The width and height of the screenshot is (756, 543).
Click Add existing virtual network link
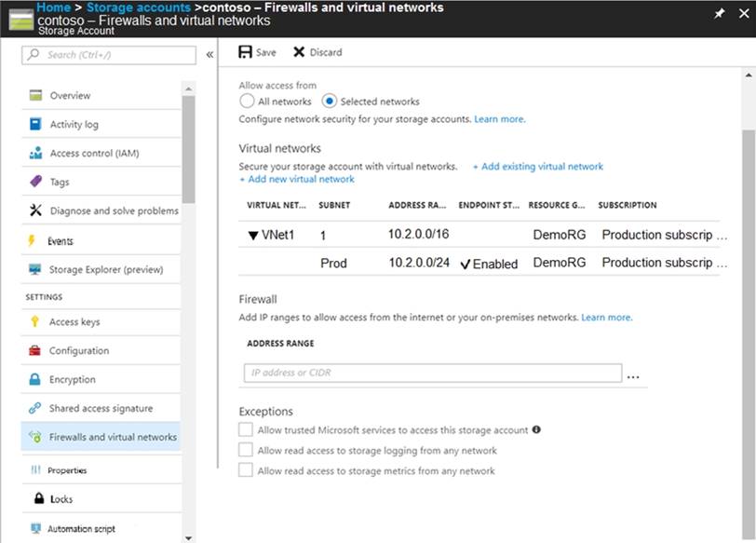click(x=538, y=167)
